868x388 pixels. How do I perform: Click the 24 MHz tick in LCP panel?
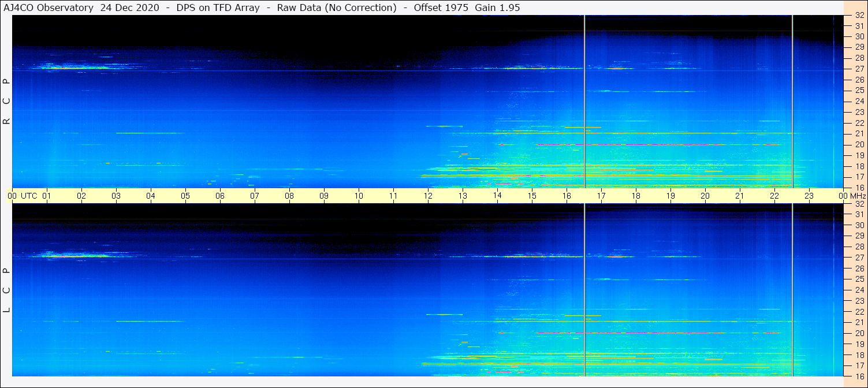coord(859,290)
